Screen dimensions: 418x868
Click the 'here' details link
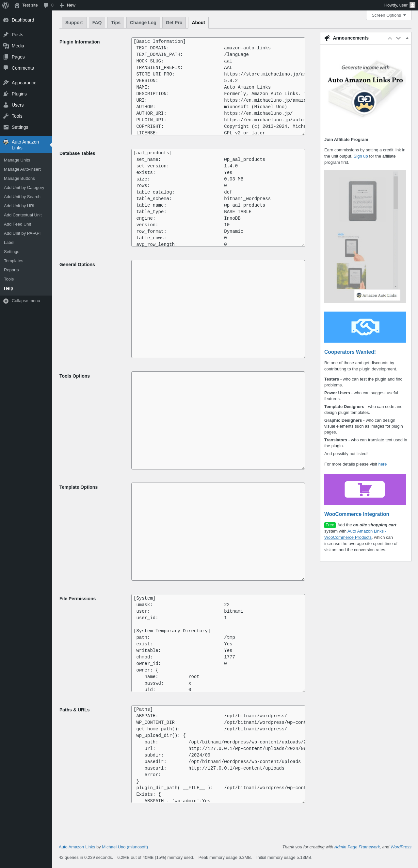click(x=382, y=464)
